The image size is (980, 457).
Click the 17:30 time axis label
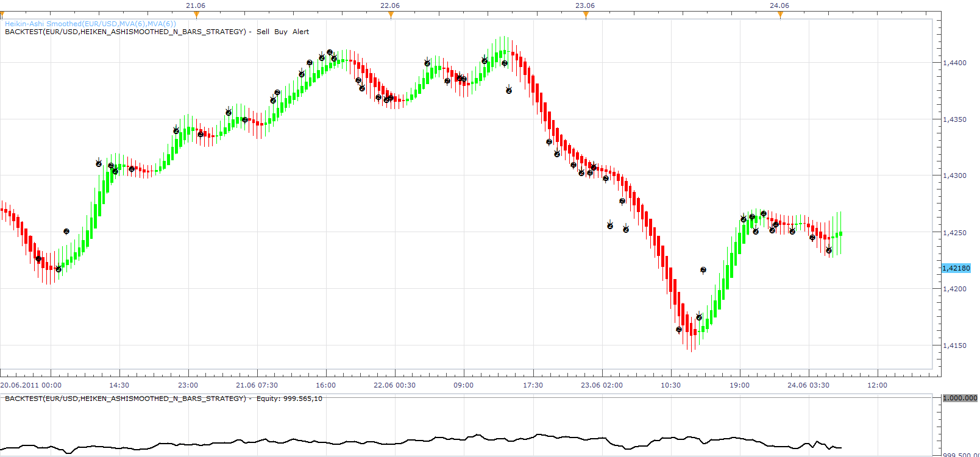(x=533, y=385)
